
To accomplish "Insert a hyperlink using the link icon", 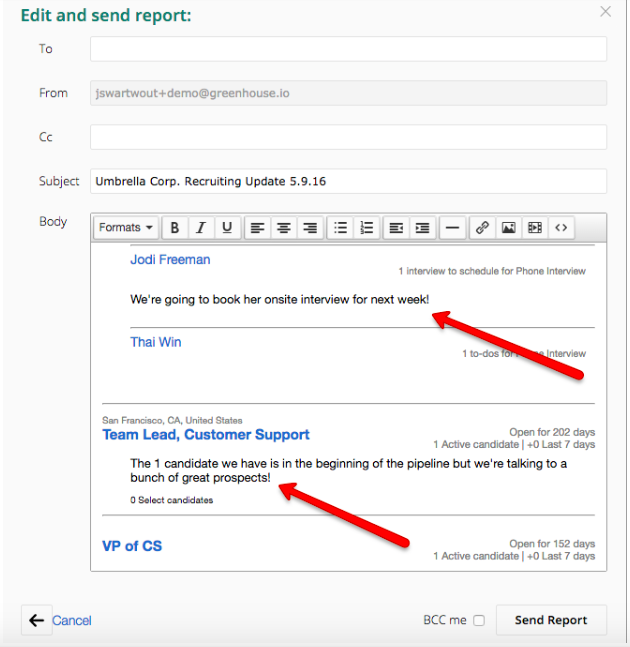I will 483,227.
